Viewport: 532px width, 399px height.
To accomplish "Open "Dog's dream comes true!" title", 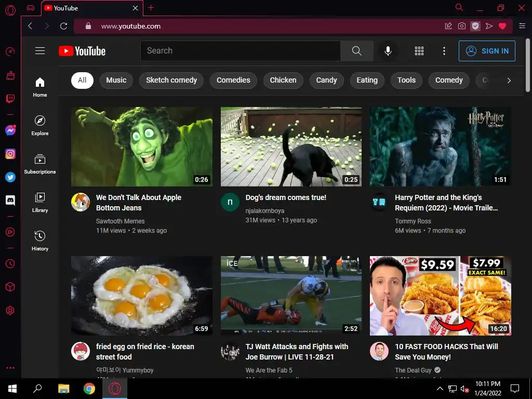I will (286, 197).
